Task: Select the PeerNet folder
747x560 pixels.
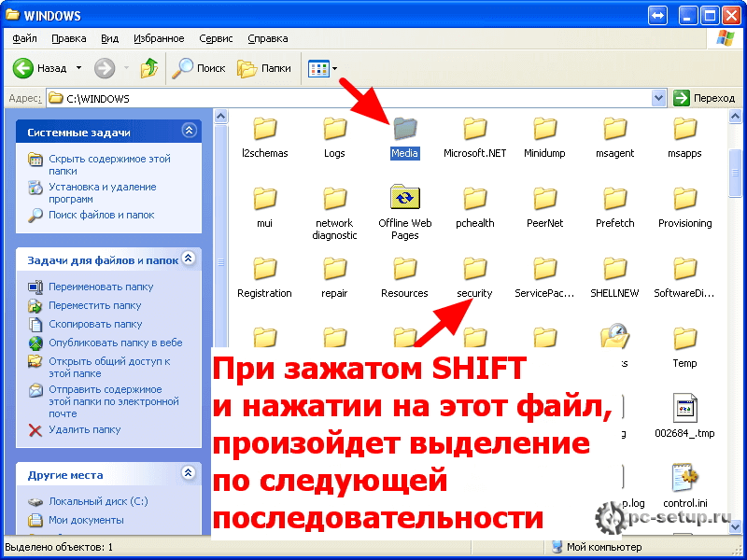Action: pyautogui.click(x=544, y=207)
